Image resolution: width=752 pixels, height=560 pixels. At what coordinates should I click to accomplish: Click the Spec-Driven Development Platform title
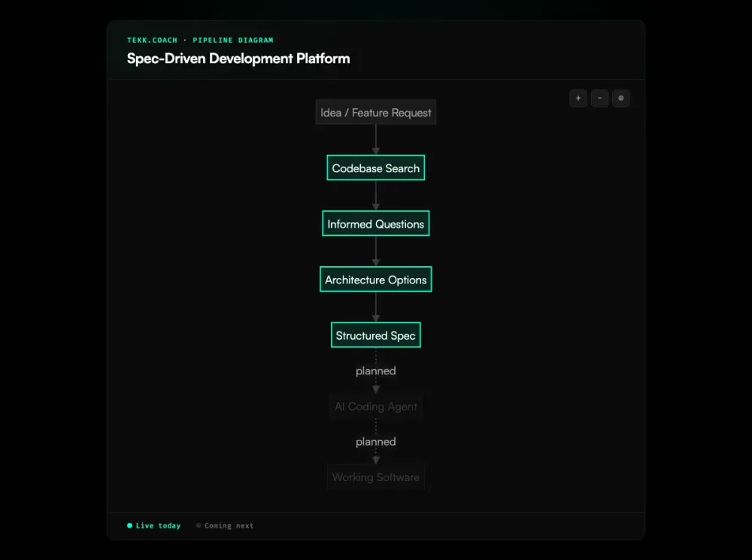(x=238, y=58)
